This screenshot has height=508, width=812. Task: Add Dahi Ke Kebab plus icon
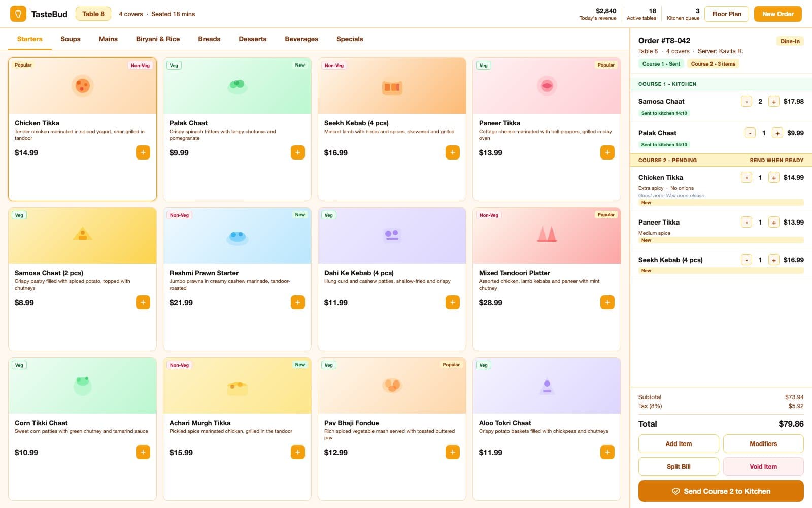[x=453, y=302]
